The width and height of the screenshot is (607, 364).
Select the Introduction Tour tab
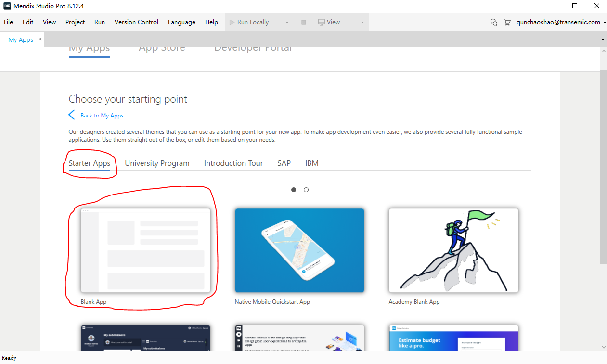click(233, 163)
